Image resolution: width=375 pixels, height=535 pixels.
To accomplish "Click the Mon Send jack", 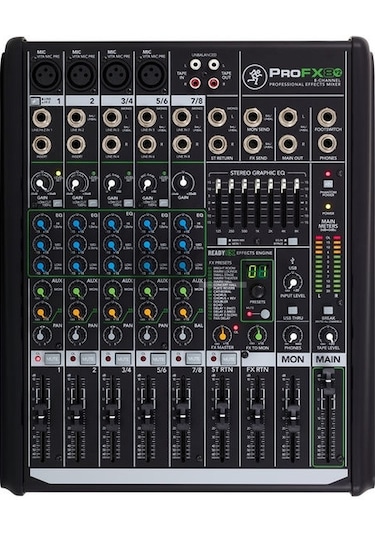I will [253, 117].
